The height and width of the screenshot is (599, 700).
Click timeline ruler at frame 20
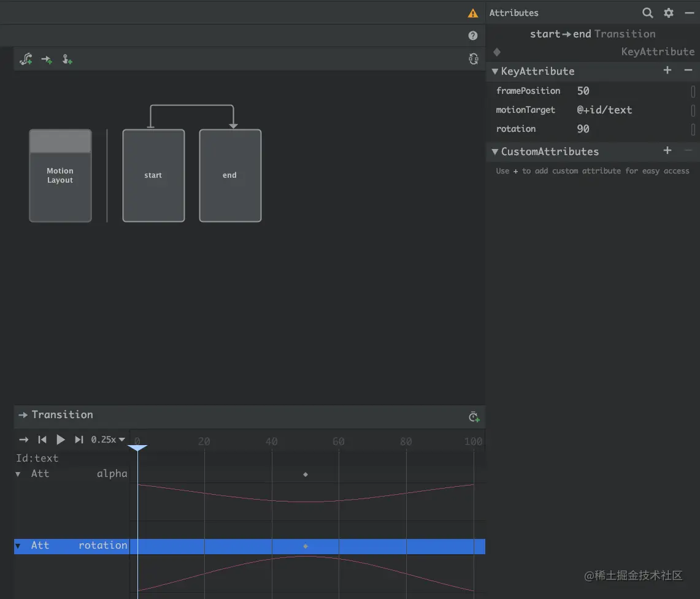click(x=204, y=441)
